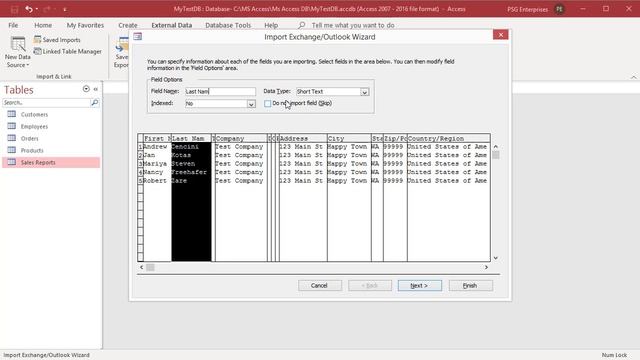The image size is (640, 360).
Task: Click horizontal scrollbar right arrow
Action: (486, 267)
